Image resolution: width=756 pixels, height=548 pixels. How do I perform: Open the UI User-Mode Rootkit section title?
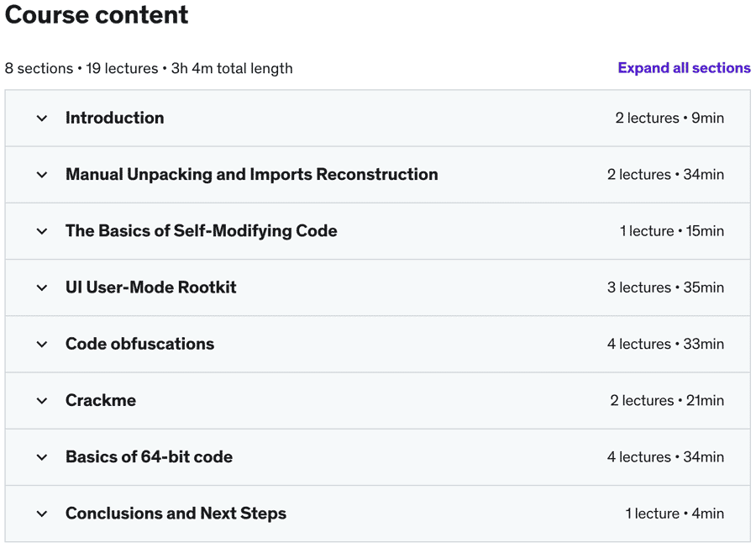click(x=151, y=287)
